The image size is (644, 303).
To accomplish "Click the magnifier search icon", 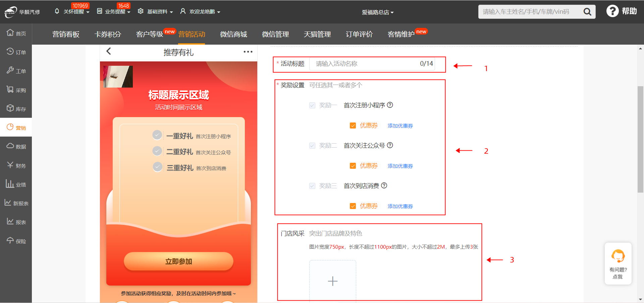I will 587,12.
